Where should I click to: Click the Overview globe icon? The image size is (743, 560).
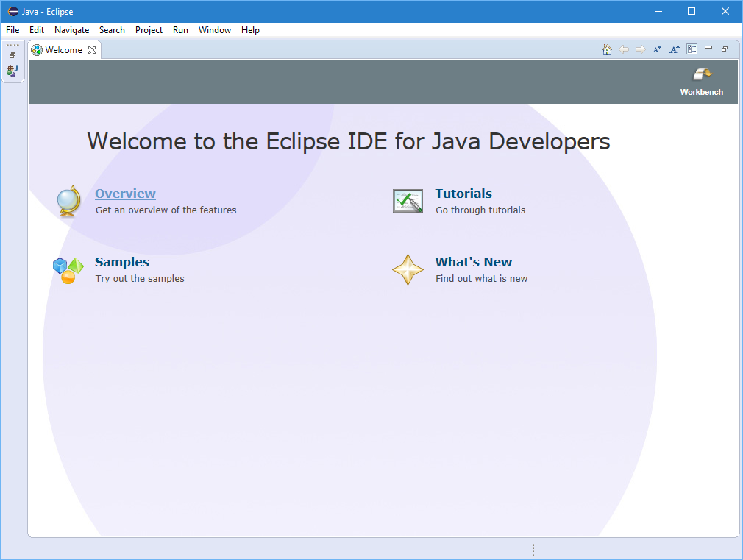coord(68,202)
